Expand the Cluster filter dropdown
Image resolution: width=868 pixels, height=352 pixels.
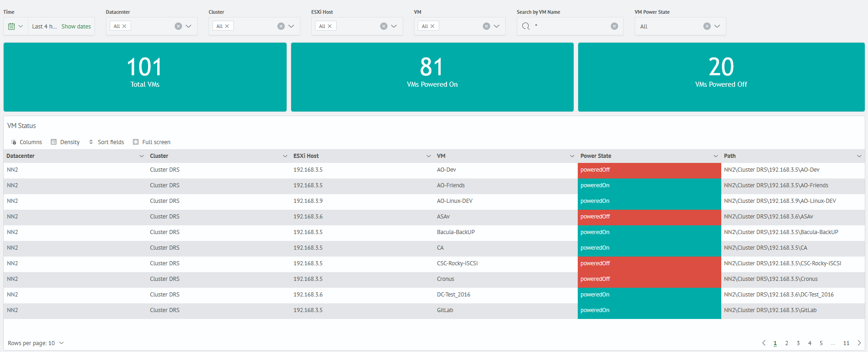(291, 26)
